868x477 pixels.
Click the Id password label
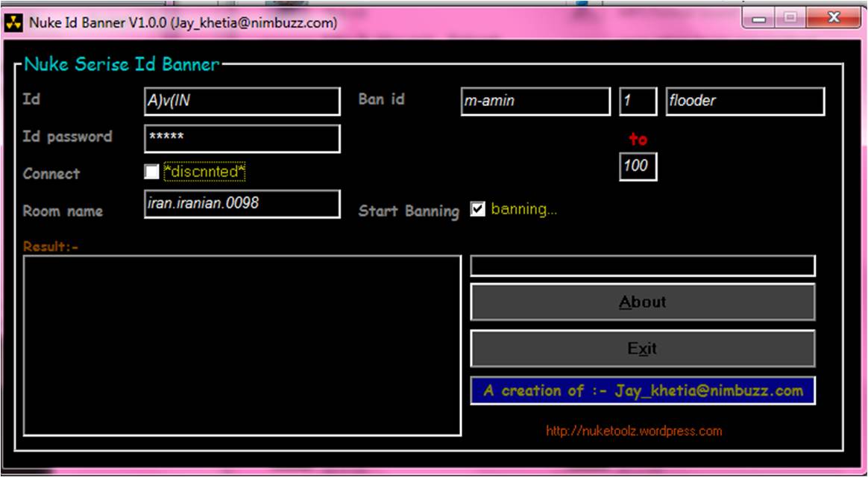pyautogui.click(x=68, y=137)
